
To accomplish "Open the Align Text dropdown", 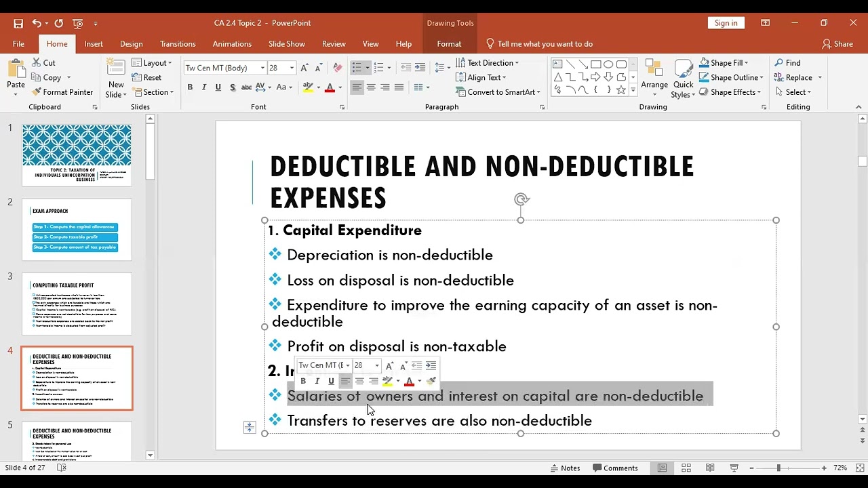I will pyautogui.click(x=481, y=77).
